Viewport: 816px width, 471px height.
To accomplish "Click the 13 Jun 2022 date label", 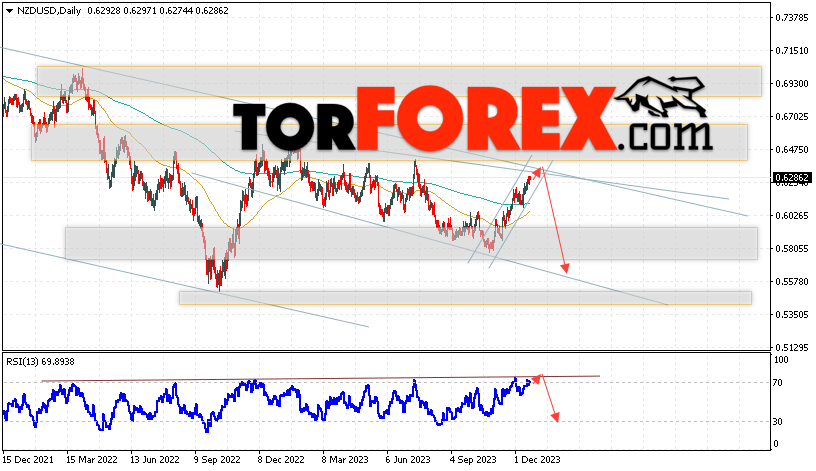I will pyautogui.click(x=155, y=460).
